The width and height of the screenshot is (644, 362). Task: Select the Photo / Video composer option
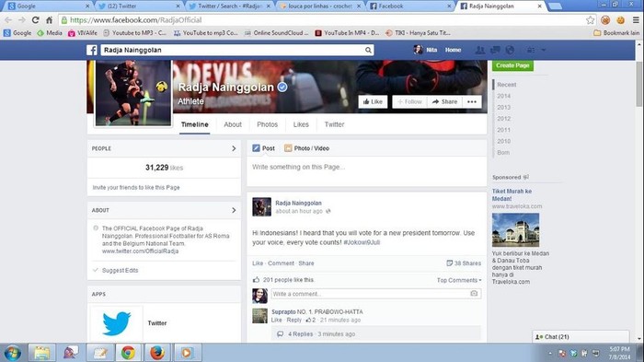pyautogui.click(x=306, y=148)
